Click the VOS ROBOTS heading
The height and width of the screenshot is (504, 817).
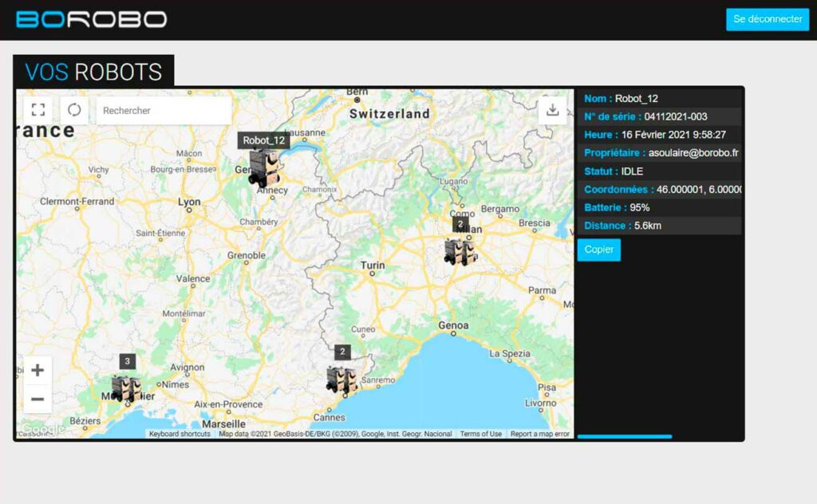[x=93, y=71]
